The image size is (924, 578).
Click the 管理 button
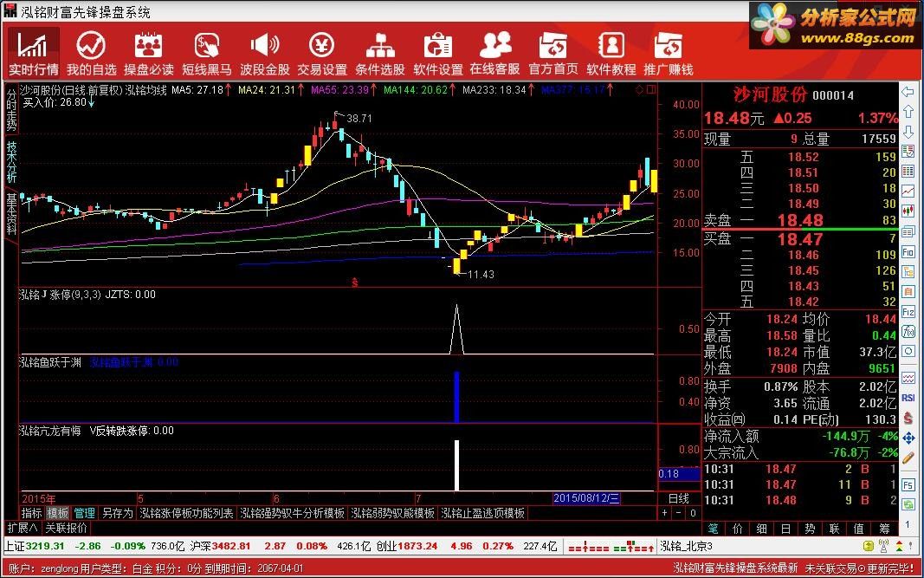pyautogui.click(x=84, y=513)
